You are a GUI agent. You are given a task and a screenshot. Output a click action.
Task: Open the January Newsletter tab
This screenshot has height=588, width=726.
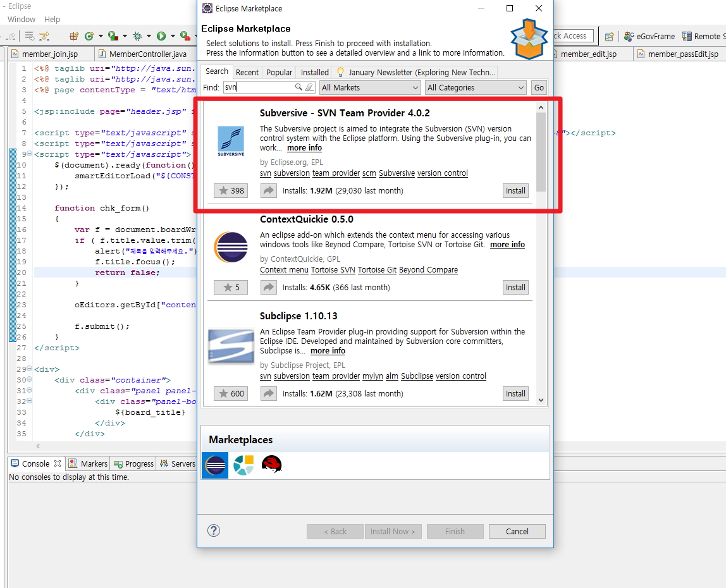[415, 72]
